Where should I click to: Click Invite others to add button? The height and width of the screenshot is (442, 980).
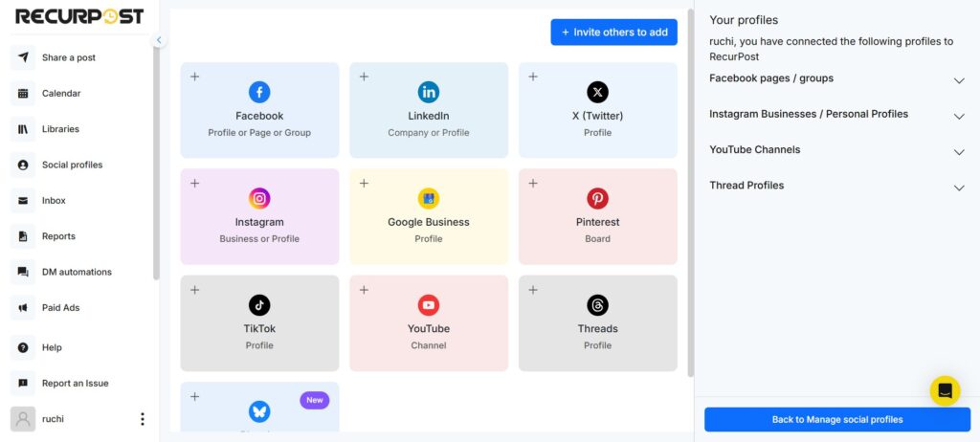(x=613, y=32)
